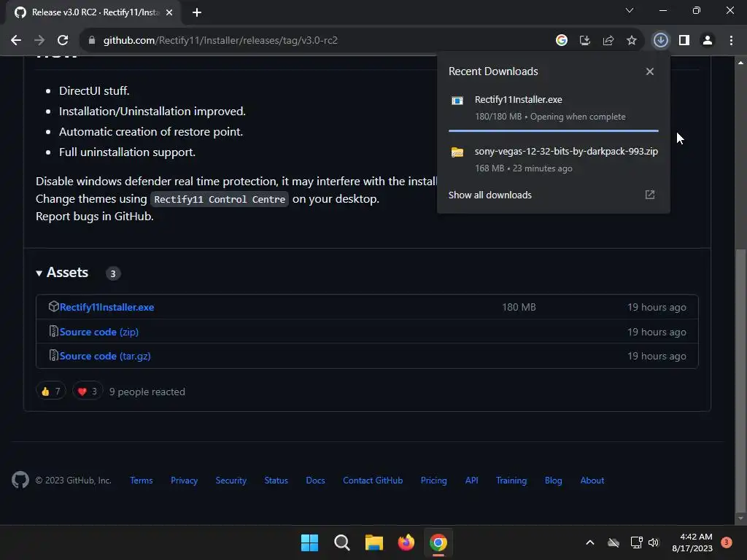Toggle the Chrome downloads button
This screenshot has height=560, width=747.
click(660, 41)
